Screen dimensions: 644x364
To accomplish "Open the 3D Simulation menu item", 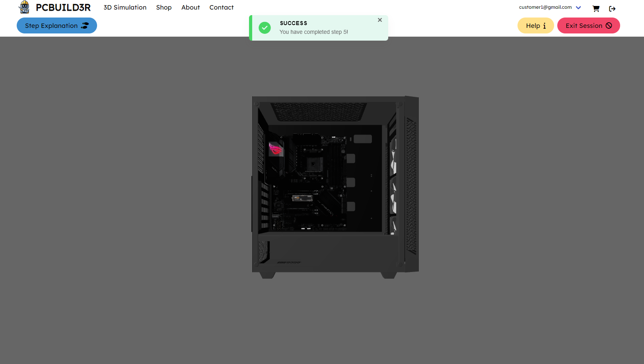I will (125, 8).
